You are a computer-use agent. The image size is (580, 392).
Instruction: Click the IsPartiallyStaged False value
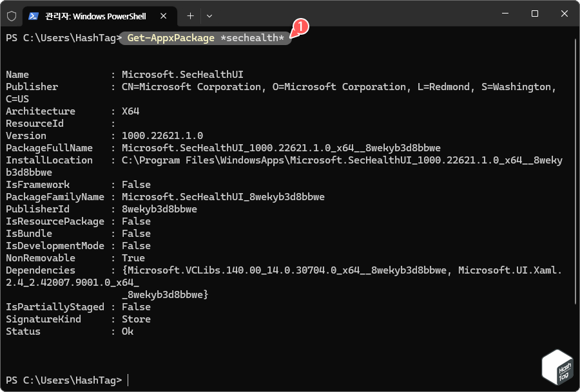click(136, 306)
